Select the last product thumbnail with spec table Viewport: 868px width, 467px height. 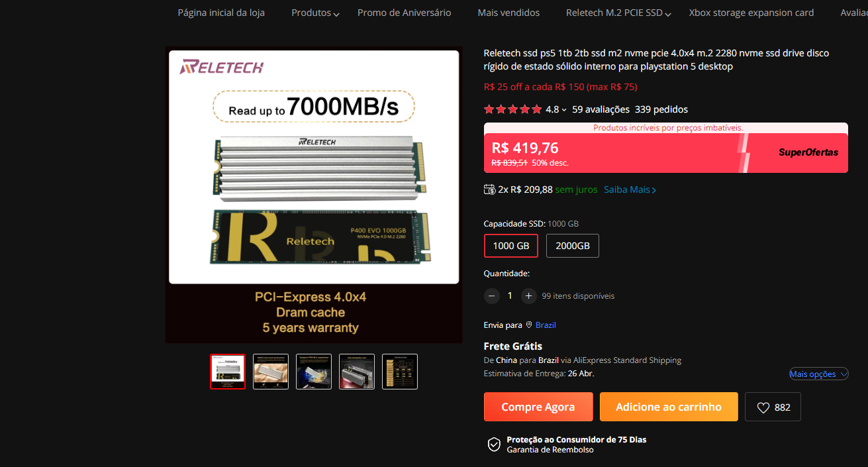tap(400, 372)
